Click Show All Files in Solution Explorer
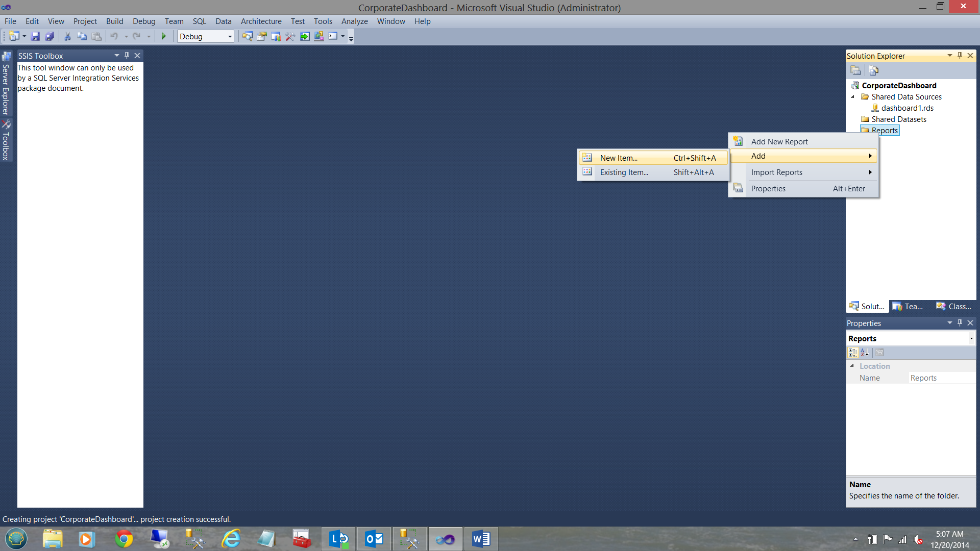 pos(873,70)
